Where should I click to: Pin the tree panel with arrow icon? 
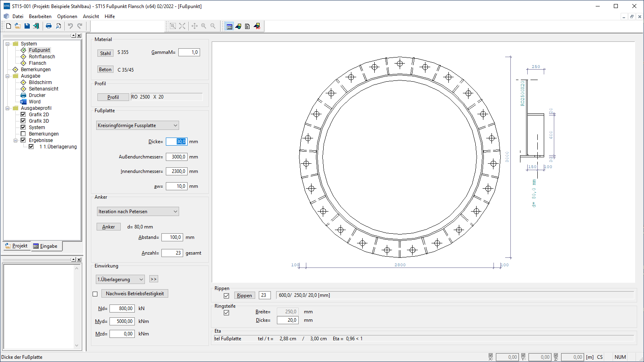(74, 36)
